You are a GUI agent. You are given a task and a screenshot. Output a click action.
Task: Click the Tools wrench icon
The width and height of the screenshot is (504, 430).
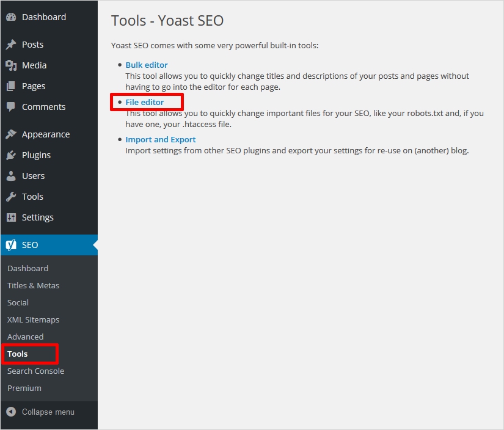pos(11,197)
